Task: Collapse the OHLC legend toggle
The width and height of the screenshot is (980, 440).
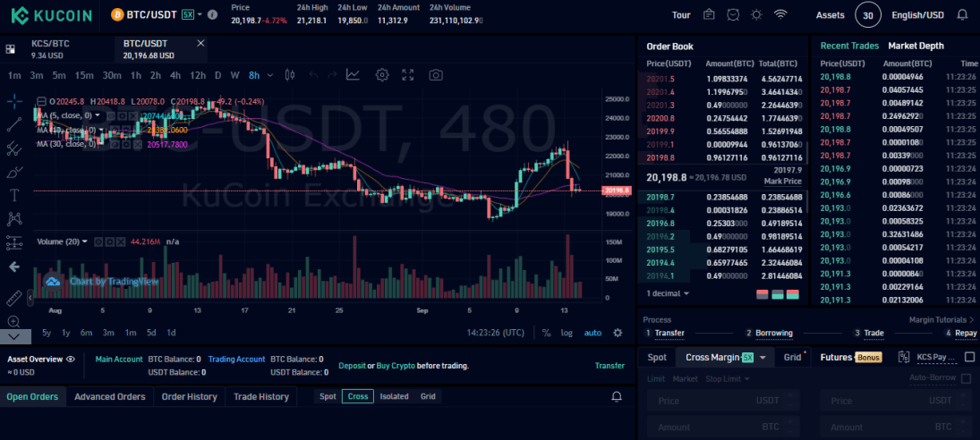Action: (x=41, y=101)
